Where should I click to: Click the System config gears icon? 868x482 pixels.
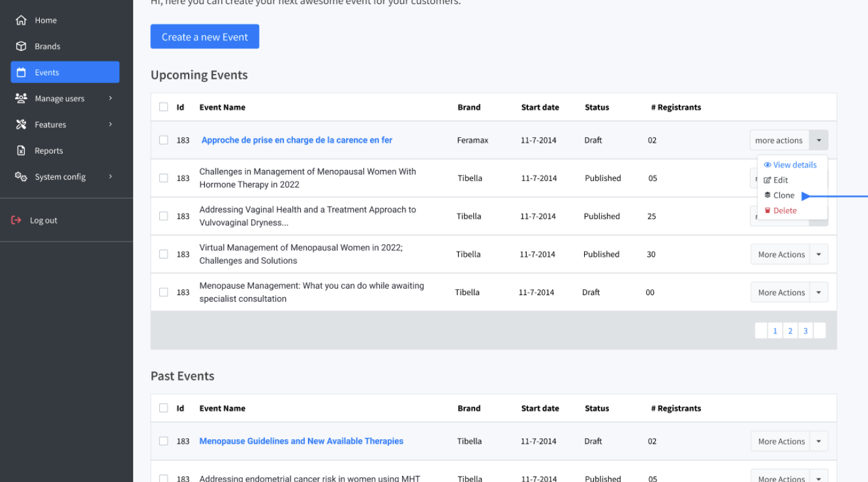21,177
